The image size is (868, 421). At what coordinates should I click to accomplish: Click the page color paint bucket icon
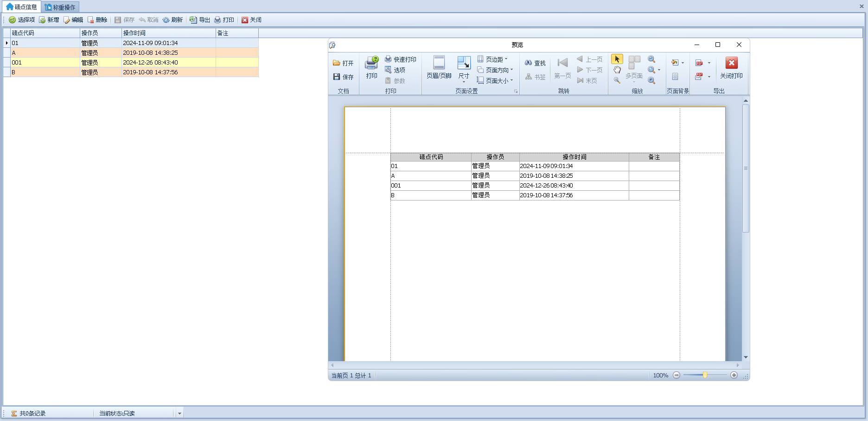pyautogui.click(x=675, y=63)
